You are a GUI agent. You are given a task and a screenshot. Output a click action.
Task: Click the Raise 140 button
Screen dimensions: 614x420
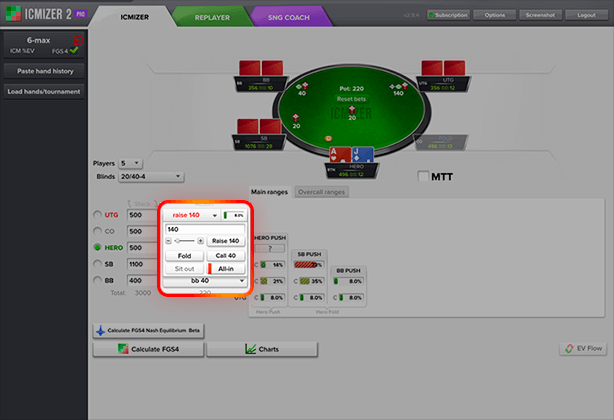(226, 241)
